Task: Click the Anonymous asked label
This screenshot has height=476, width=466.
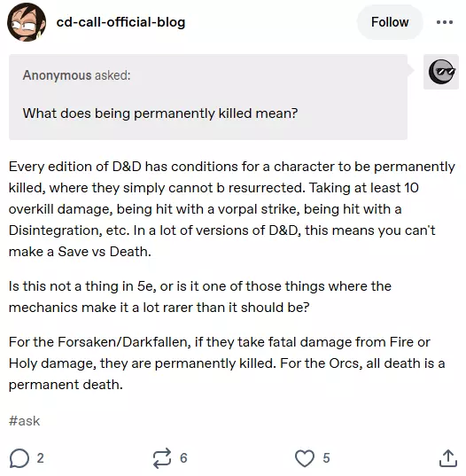Action: 76,75
